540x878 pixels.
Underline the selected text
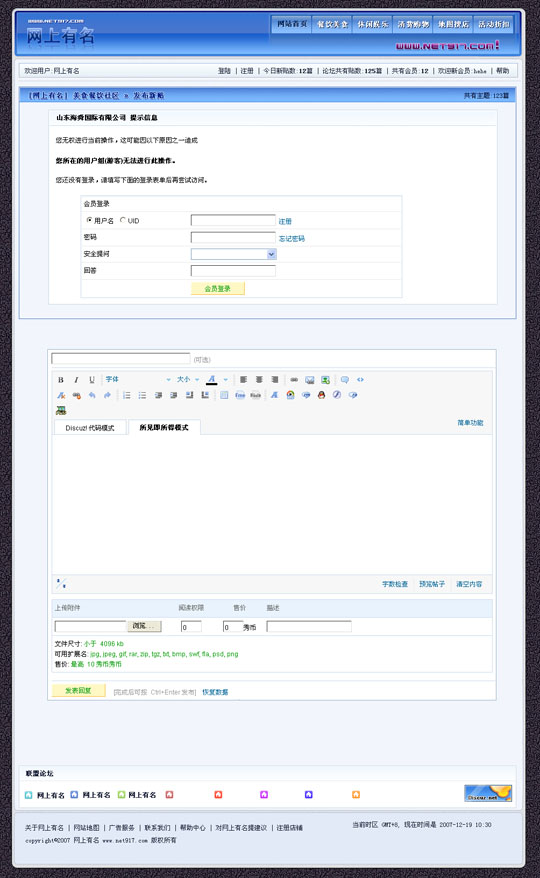coord(92,380)
